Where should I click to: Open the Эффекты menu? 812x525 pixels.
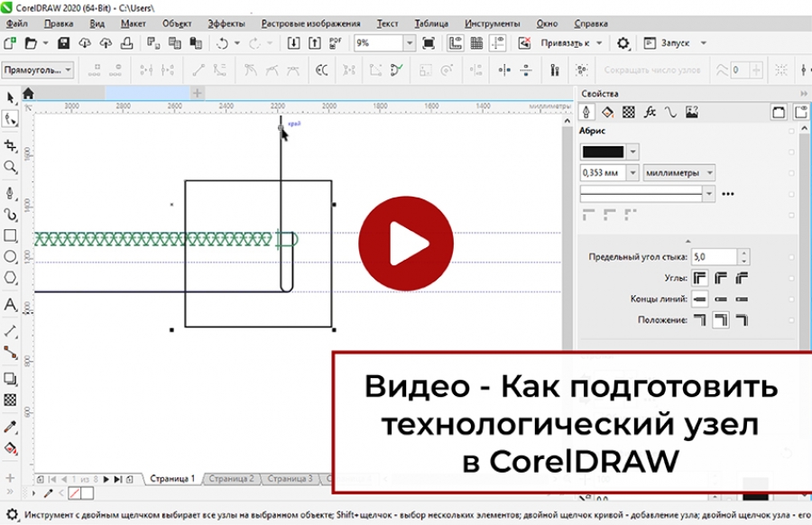pos(226,23)
